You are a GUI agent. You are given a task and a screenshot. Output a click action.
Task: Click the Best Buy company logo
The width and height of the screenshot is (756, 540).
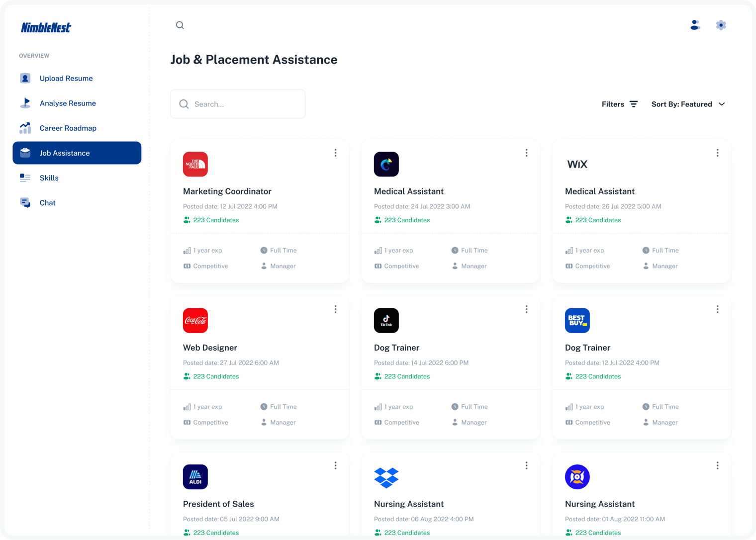click(577, 321)
